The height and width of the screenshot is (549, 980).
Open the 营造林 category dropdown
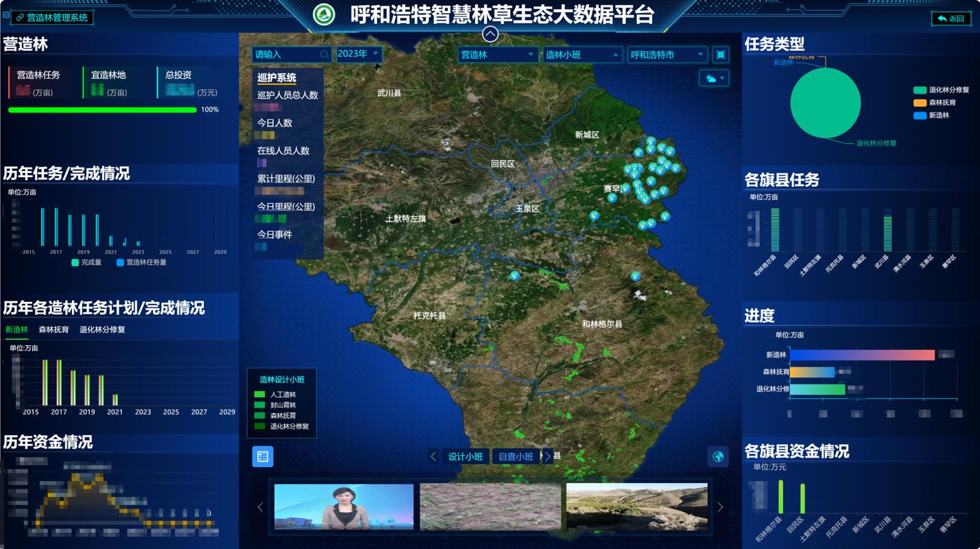(498, 55)
